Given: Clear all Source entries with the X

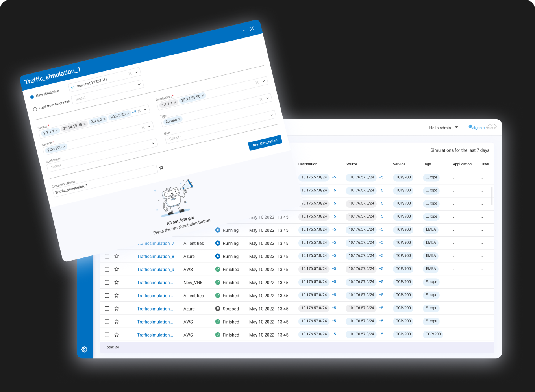Looking at the screenshot, I should point(139,111).
